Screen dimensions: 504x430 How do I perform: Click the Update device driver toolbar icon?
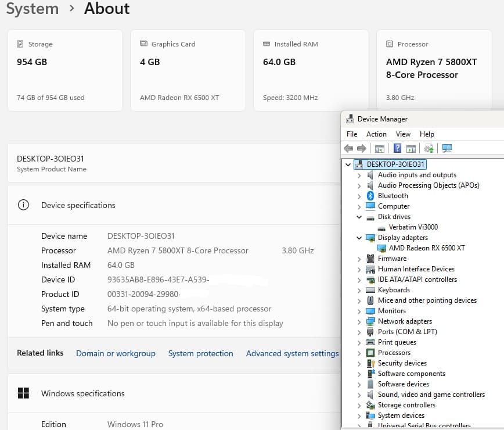(x=429, y=148)
